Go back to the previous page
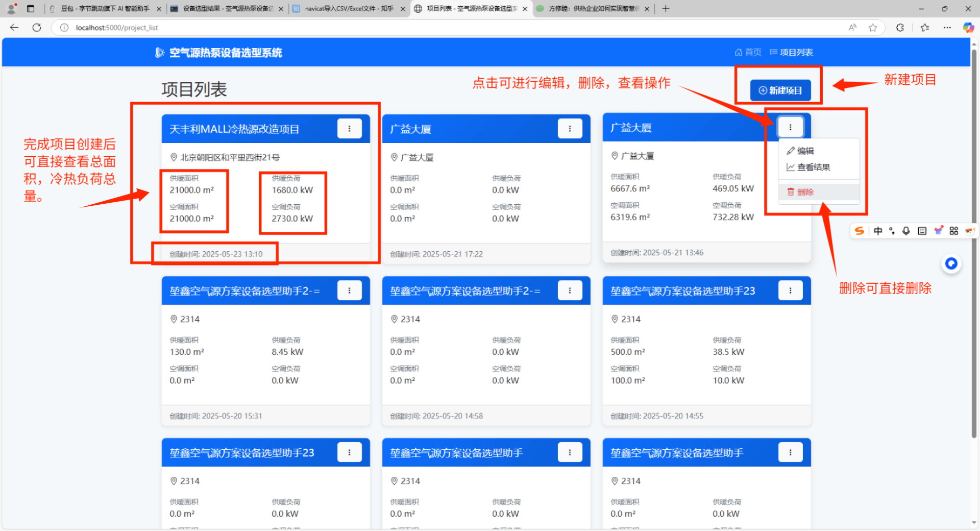The width and height of the screenshot is (980, 531). pos(14,28)
